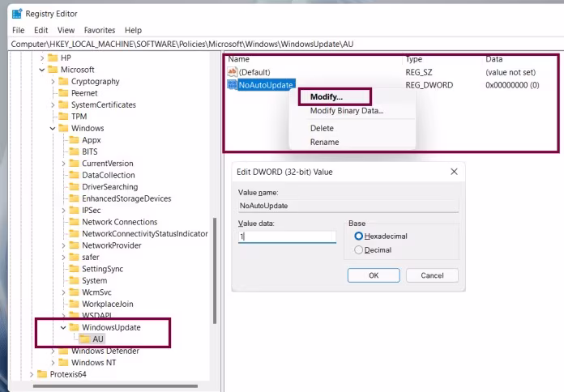This screenshot has width=564, height=392.
Task: Expand the IPSec key
Action: [x=64, y=211]
